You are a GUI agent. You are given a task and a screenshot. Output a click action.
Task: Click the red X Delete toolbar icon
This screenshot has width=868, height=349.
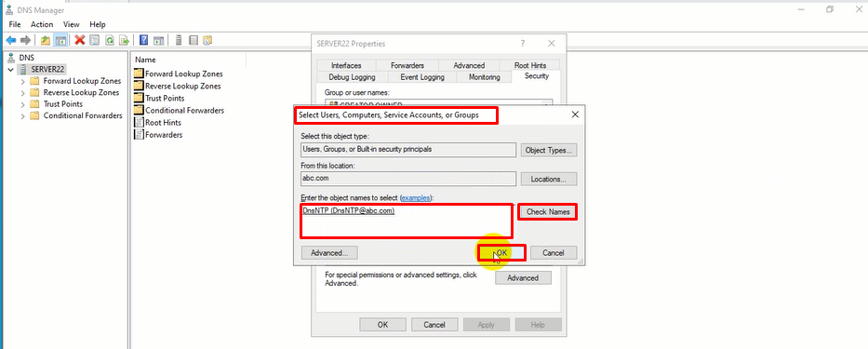pyautogui.click(x=80, y=40)
